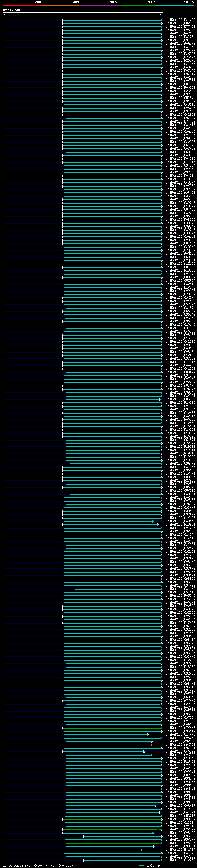Image resolution: width=197 pixels, height=868 pixels.
Task: Open the UniRef100_B9T1N0 entry
Action: pyautogui.click(x=180, y=40)
